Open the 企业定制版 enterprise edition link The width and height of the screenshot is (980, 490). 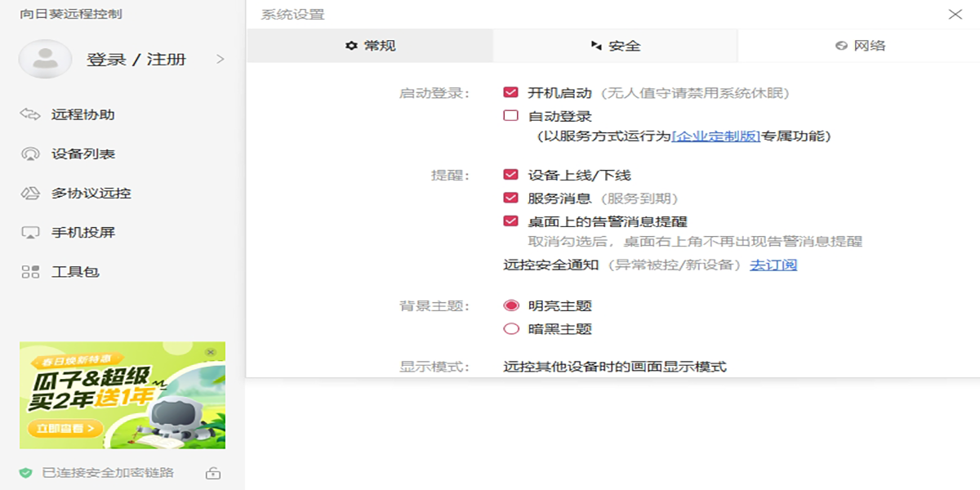716,136
